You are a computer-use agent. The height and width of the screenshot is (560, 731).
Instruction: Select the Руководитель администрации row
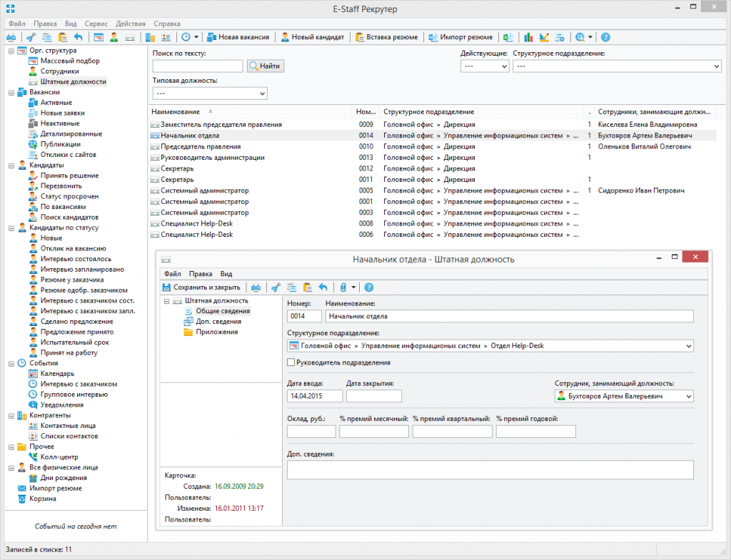click(x=433, y=158)
